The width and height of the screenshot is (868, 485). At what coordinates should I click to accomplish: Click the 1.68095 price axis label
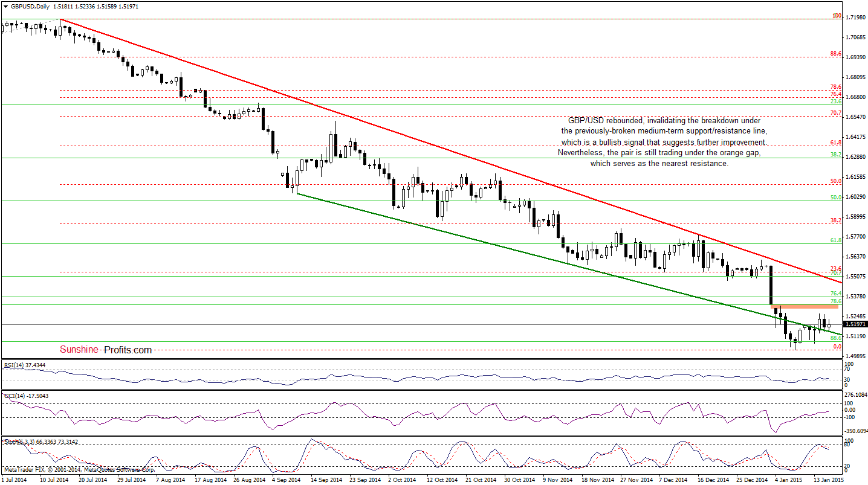856,78
